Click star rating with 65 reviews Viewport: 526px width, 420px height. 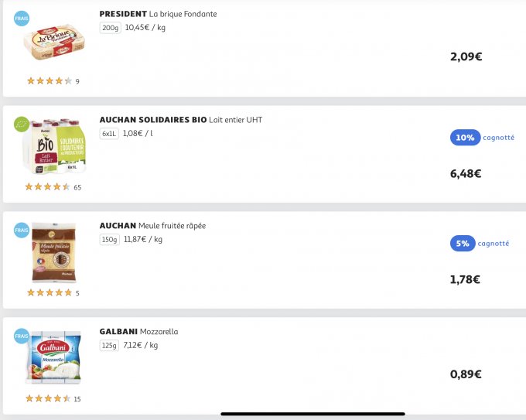[x=49, y=186]
